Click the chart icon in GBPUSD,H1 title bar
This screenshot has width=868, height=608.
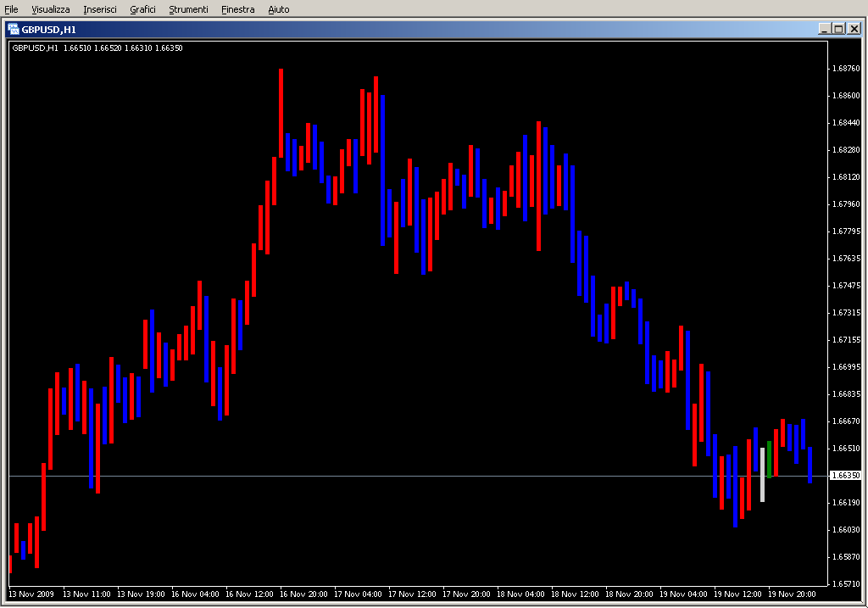coord(13,29)
